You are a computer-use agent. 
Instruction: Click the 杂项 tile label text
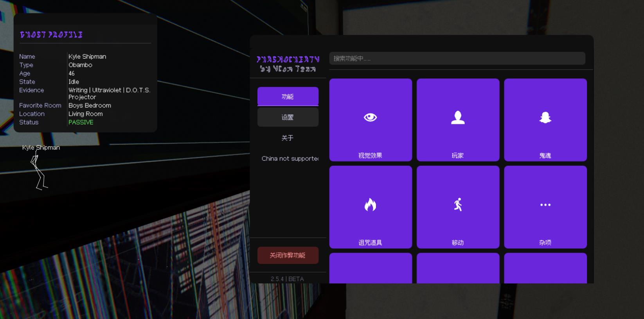545,242
